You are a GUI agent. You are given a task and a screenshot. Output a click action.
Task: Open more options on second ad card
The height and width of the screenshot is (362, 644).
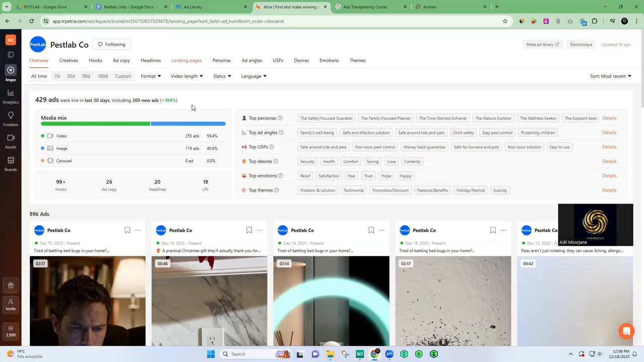point(260,230)
